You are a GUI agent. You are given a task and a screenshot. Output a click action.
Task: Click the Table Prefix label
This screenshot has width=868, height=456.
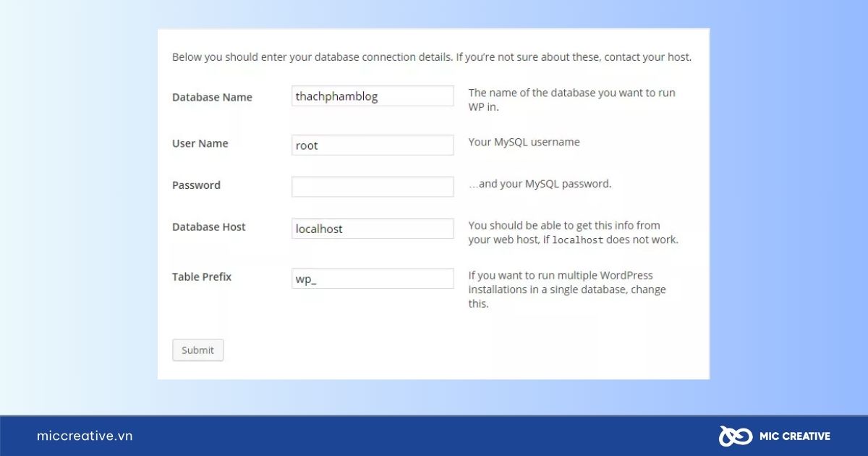point(202,276)
